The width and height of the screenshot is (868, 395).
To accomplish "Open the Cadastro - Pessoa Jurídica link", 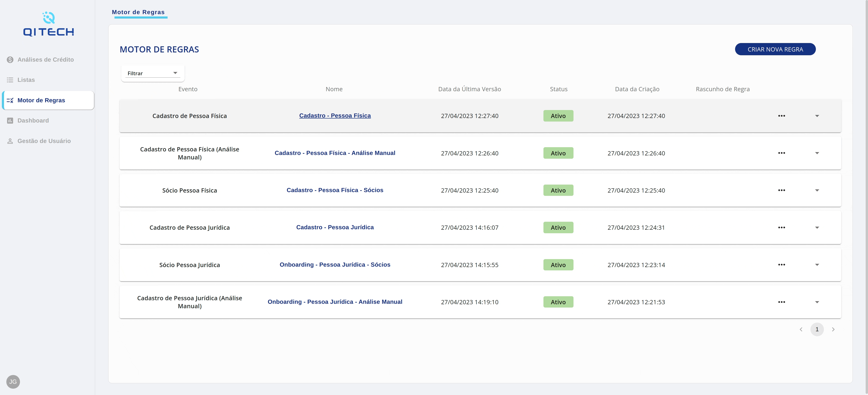I will coord(335,227).
